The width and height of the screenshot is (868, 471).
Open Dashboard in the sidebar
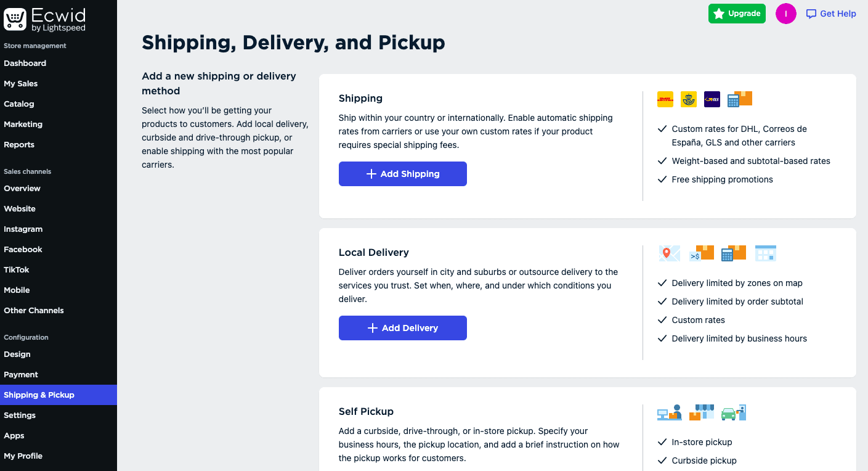[x=25, y=63]
